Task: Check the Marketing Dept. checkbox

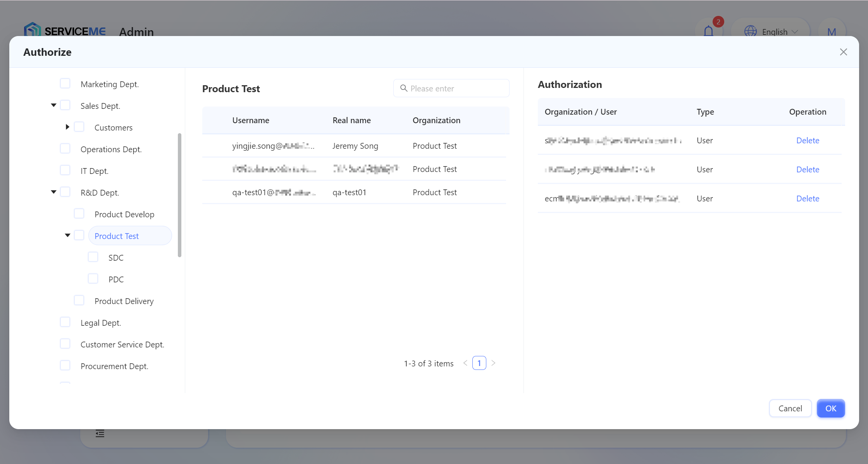Action: [65, 83]
